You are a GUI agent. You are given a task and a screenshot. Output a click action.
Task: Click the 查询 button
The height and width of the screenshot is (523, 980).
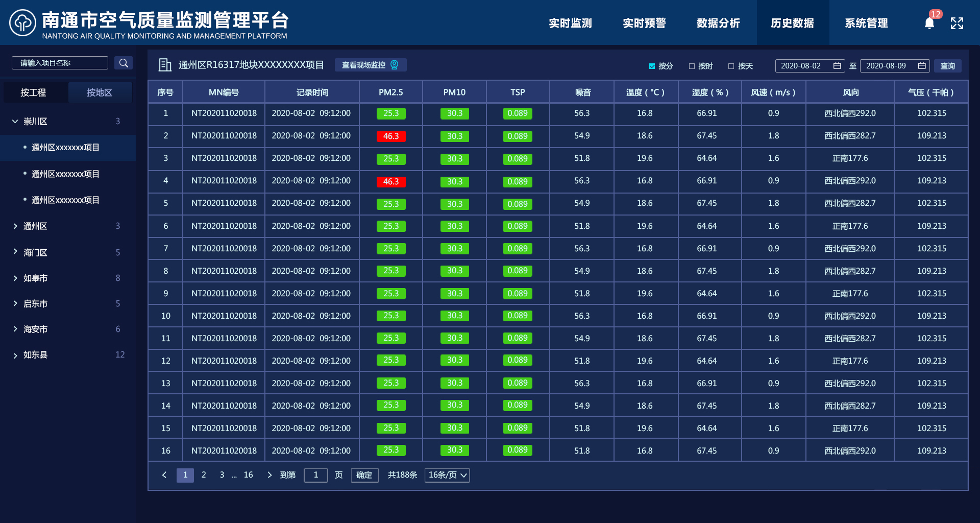click(947, 66)
